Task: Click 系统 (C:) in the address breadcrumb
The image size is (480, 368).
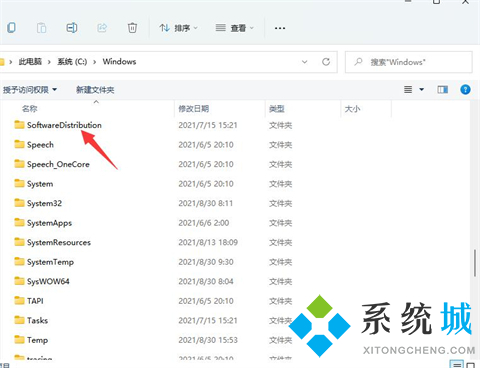Action: 72,62
